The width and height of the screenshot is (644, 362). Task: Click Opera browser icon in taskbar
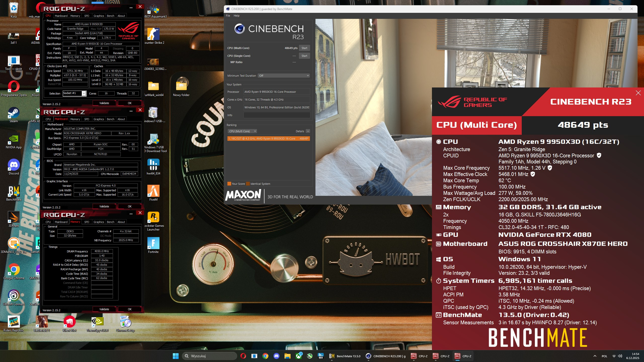(243, 356)
